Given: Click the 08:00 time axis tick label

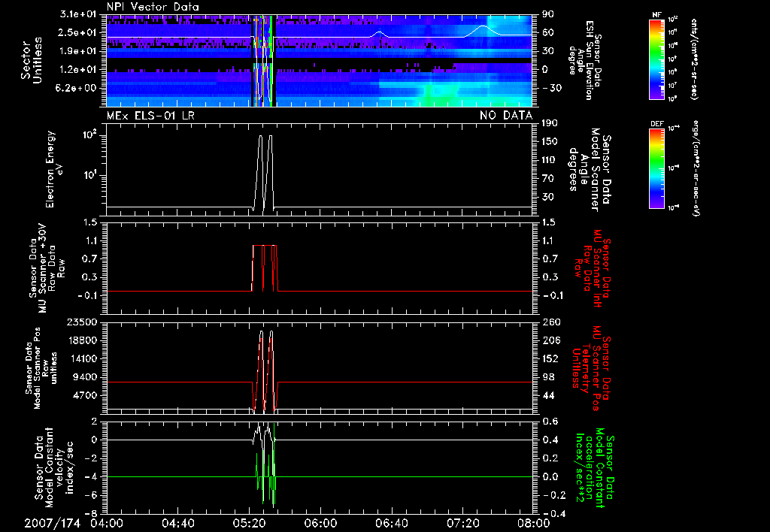Looking at the screenshot, I should tap(532, 522).
